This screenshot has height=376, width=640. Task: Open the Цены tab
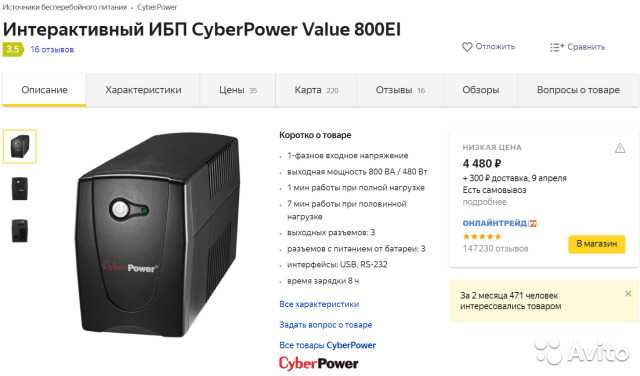pos(238,90)
